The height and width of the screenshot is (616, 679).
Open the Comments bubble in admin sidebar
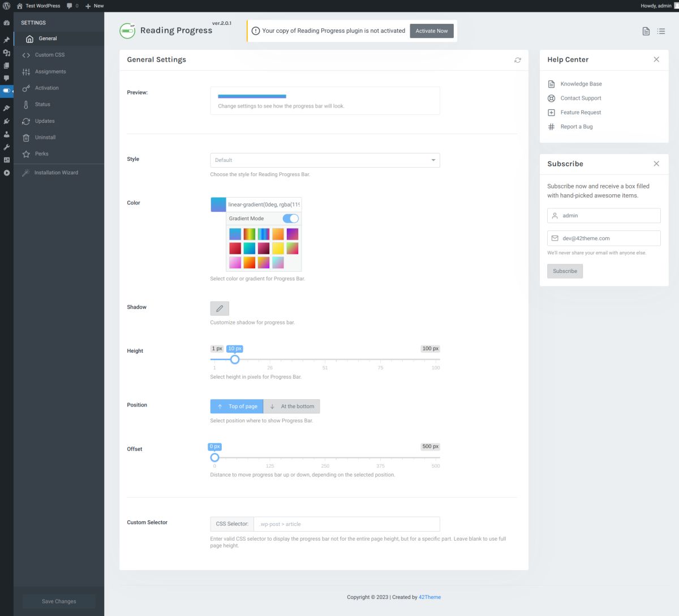click(6, 78)
